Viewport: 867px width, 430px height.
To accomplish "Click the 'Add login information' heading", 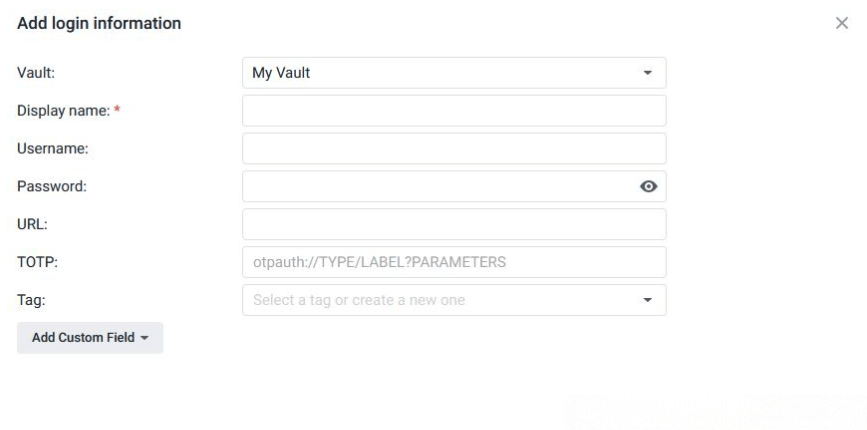I will 99,23.
